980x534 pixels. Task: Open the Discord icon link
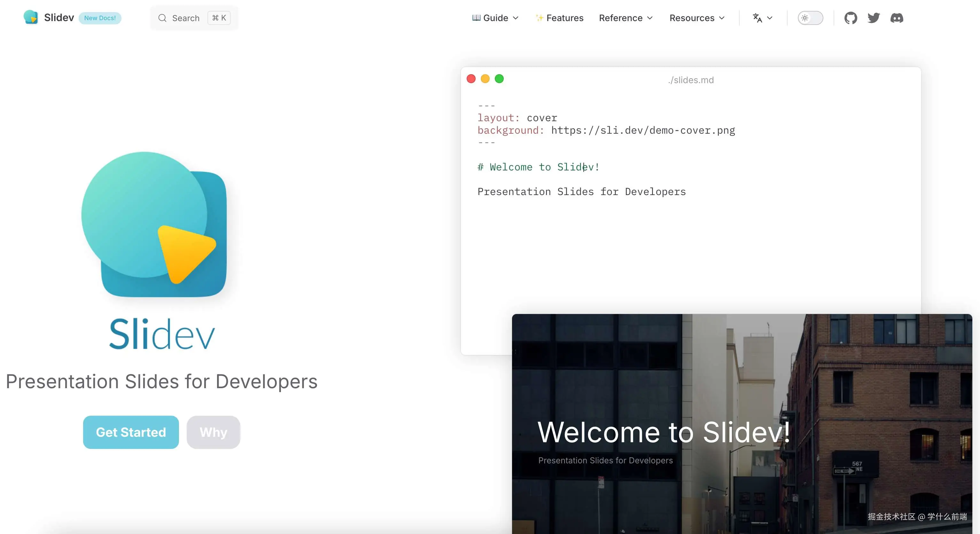[897, 18]
